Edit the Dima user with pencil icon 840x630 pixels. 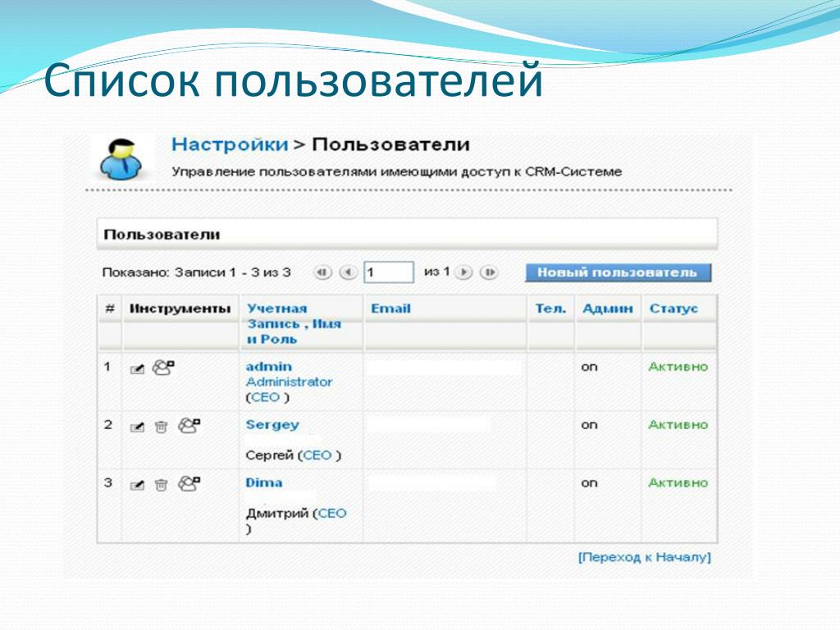tap(138, 485)
